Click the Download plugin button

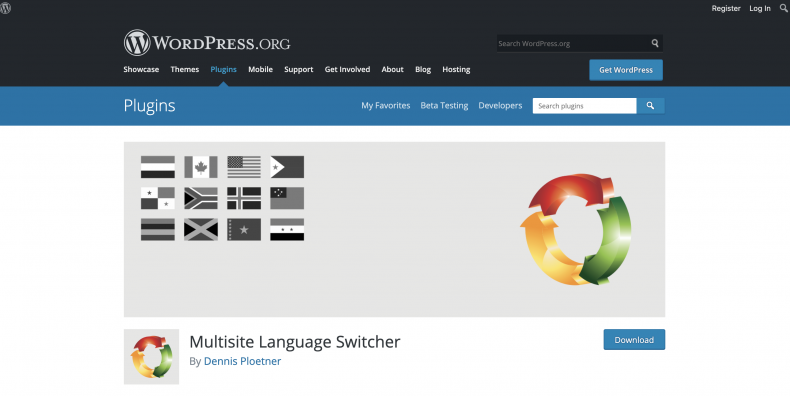[x=634, y=340]
